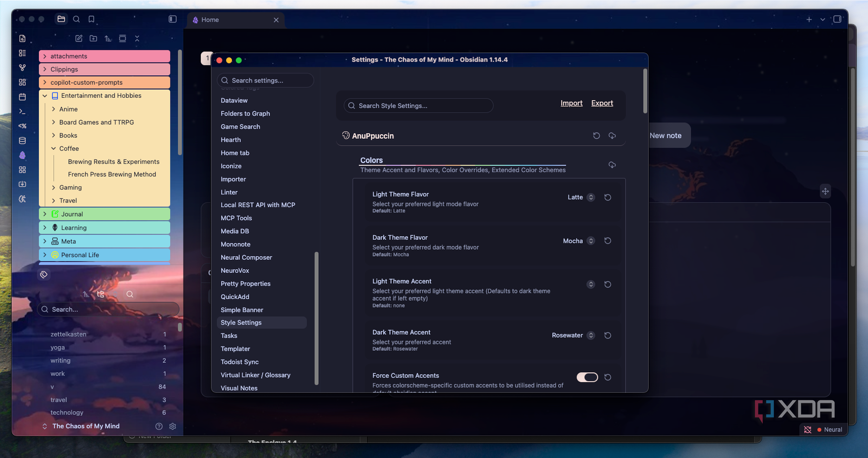
Task: Reset the Dark Theme Flavor setting
Action: point(608,241)
